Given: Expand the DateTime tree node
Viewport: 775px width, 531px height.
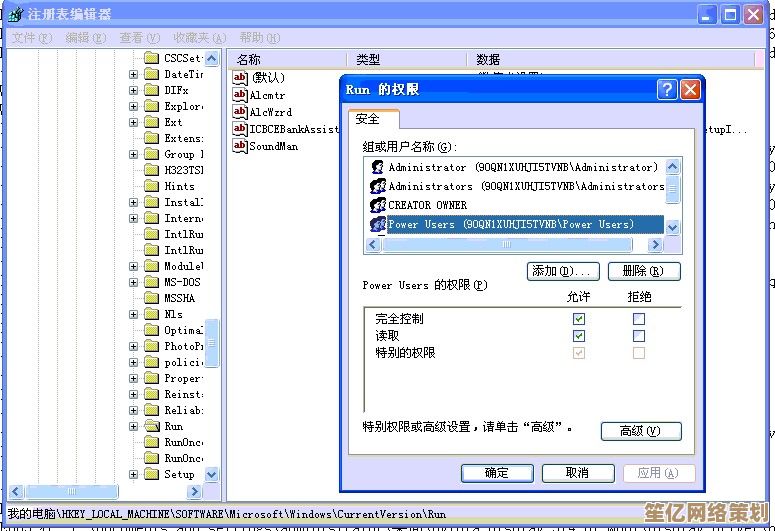Looking at the screenshot, I should coord(133,75).
